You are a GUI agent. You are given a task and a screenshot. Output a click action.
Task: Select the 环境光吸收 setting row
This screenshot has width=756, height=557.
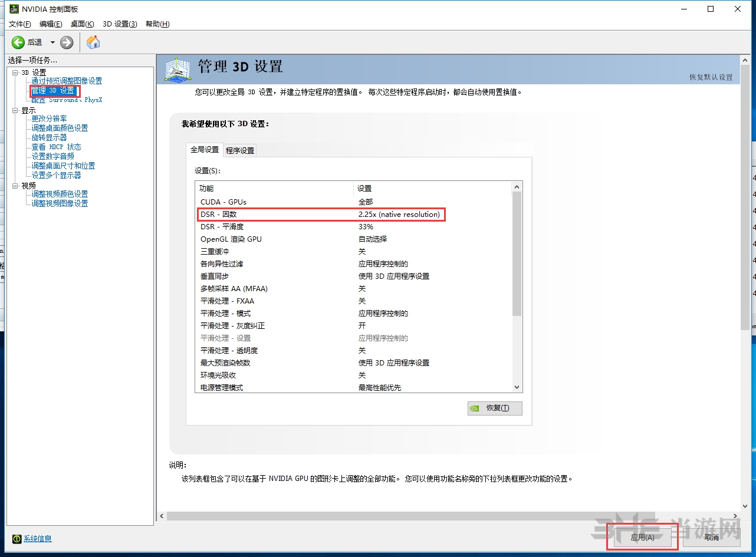(353, 375)
